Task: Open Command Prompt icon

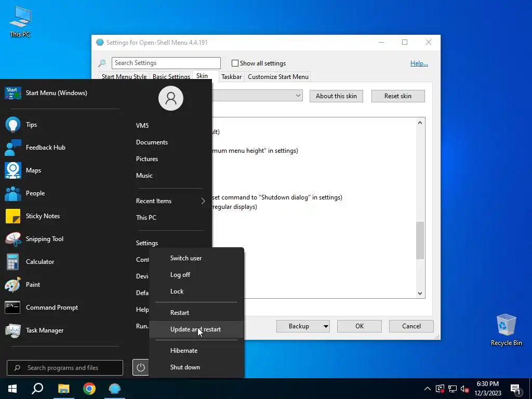Action: pos(13,308)
